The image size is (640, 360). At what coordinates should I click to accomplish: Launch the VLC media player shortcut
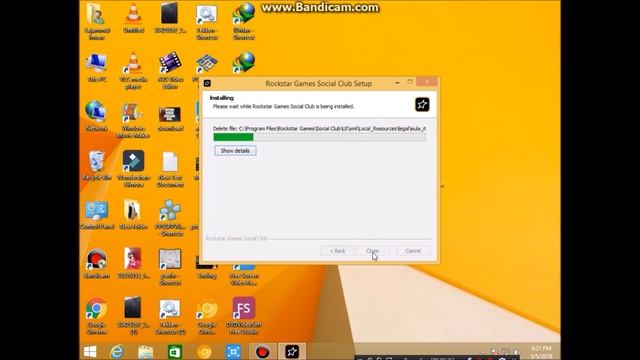133,71
